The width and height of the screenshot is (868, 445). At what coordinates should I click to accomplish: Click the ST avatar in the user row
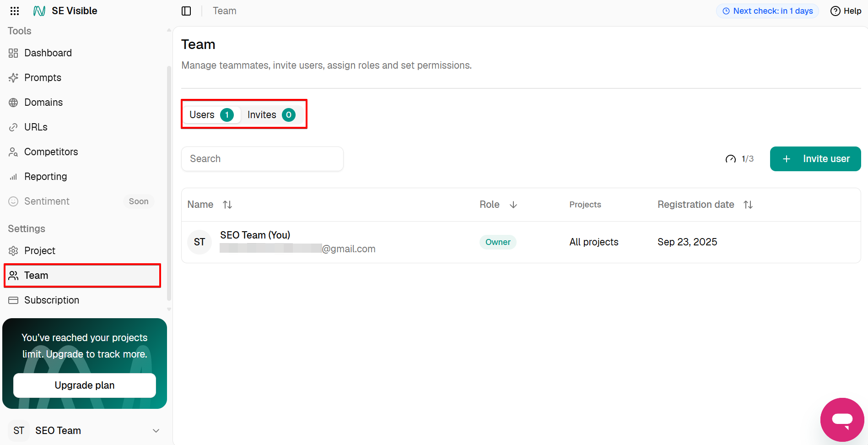click(x=199, y=242)
